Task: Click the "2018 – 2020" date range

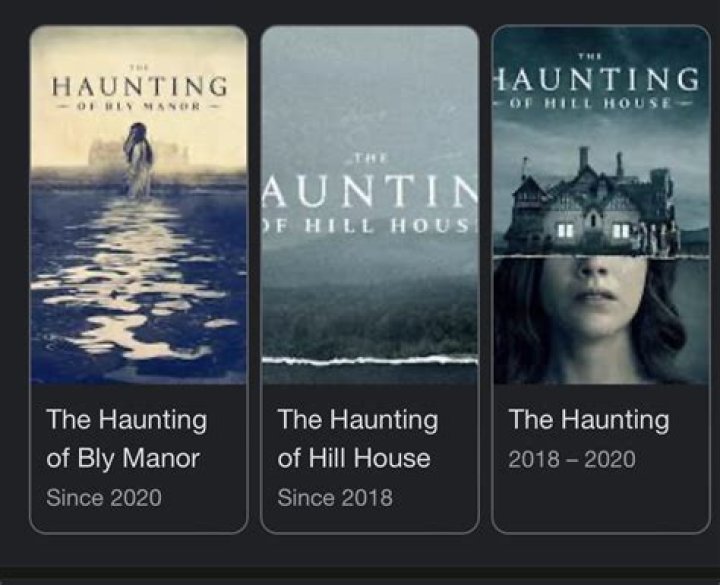Action: click(571, 460)
